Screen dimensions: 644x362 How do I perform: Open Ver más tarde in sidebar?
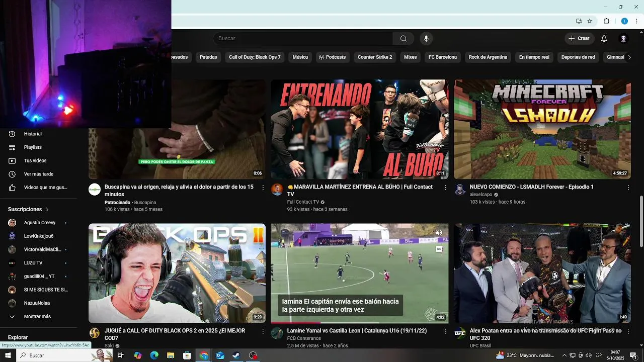[38, 174]
